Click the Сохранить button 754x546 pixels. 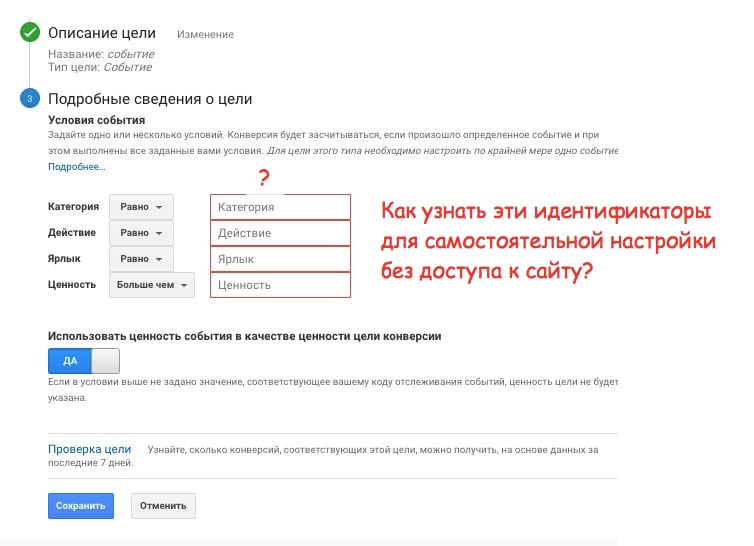(x=81, y=506)
